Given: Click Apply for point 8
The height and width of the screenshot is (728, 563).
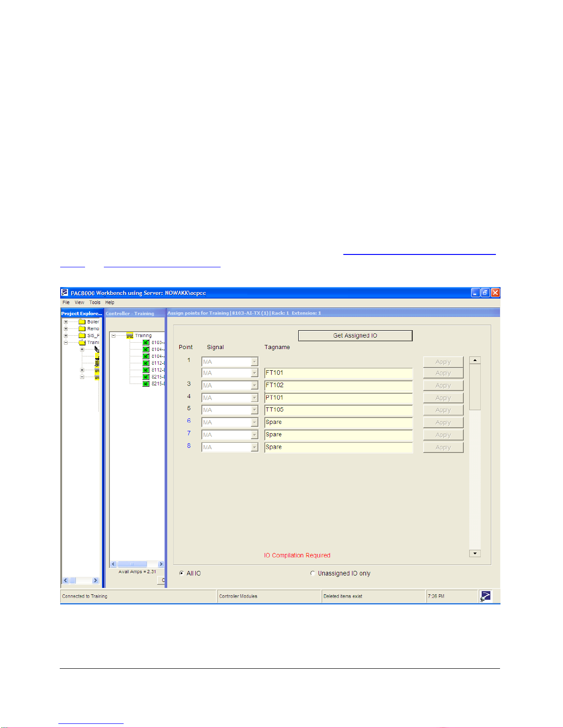Looking at the screenshot, I should pos(443,447).
